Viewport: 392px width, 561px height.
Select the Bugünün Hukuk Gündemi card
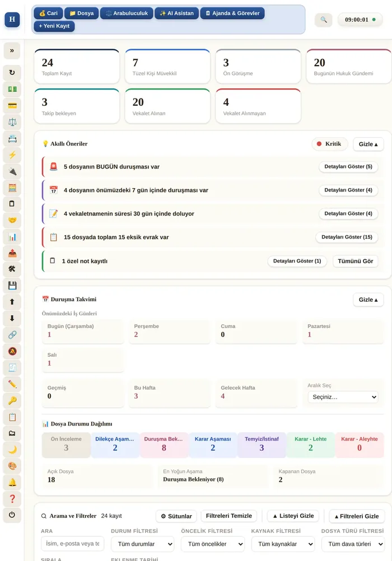(x=349, y=67)
